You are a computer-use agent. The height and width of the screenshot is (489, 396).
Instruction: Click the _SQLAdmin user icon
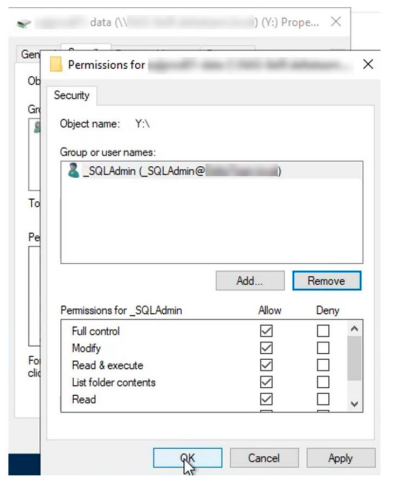(x=73, y=170)
